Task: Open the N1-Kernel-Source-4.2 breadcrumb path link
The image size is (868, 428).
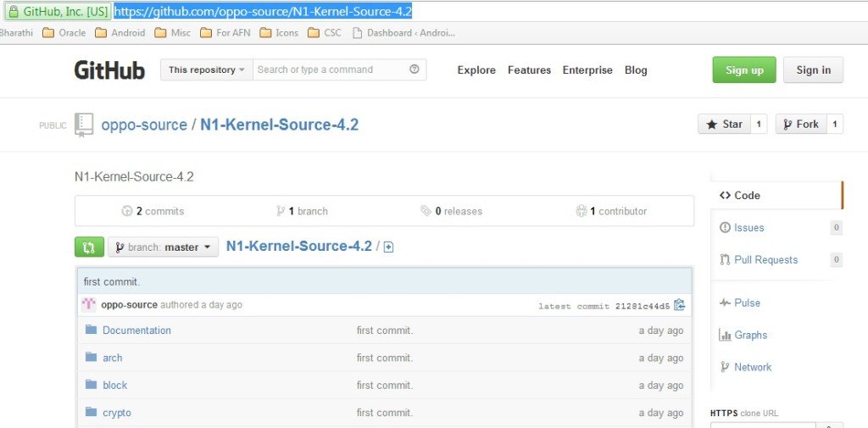Action: coord(299,247)
